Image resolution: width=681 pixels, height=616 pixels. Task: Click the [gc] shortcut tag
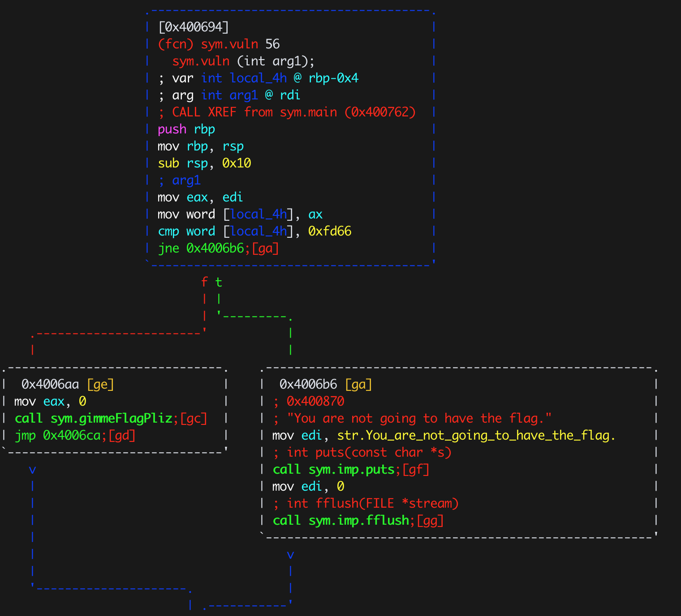pyautogui.click(x=194, y=418)
